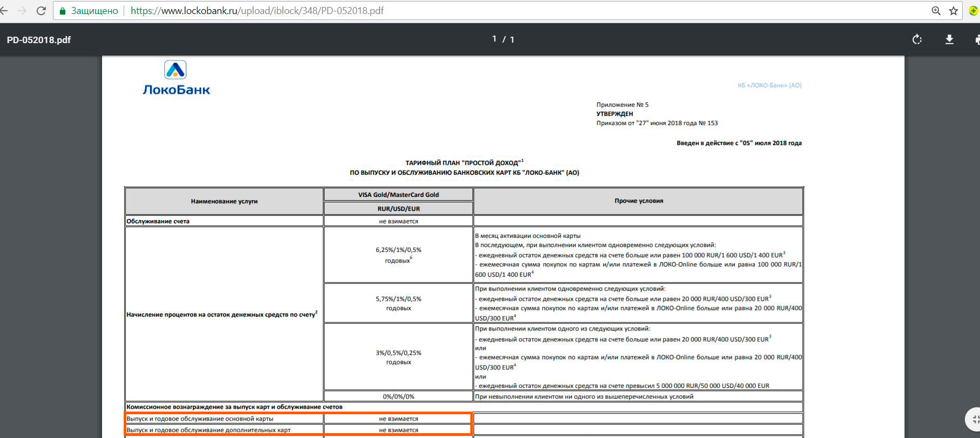The height and width of the screenshot is (438, 980).
Task: Bookmark this page with the star icon
Action: (954, 11)
